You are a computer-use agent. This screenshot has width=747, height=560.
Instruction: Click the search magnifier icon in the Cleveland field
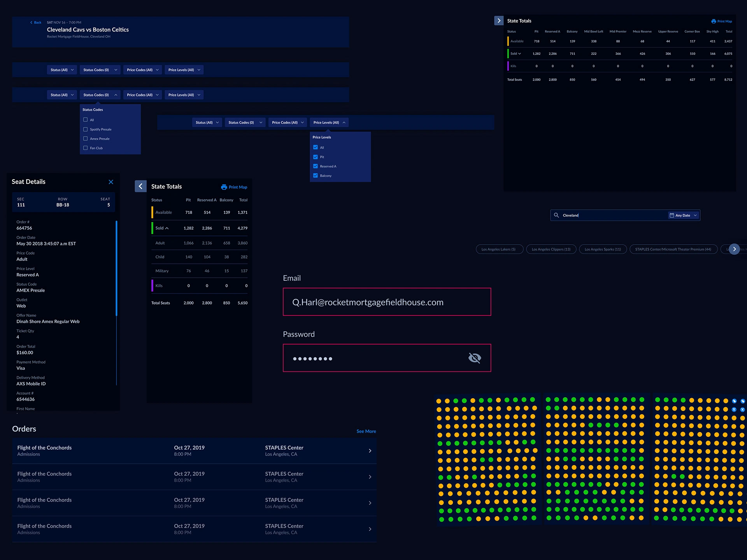[556, 215]
